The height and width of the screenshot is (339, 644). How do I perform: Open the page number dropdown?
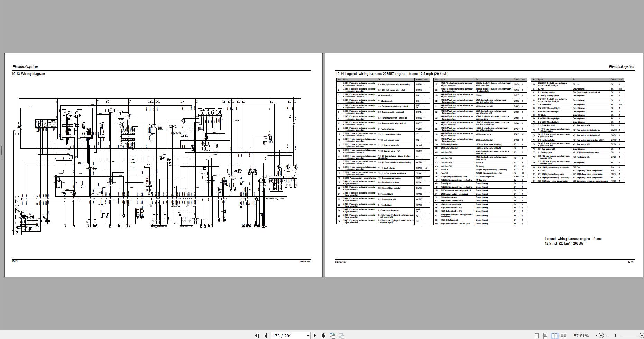click(308, 336)
